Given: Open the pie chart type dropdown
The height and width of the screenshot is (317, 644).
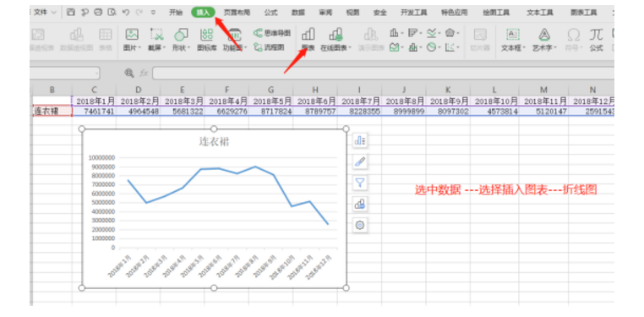Looking at the screenshot, I should [x=434, y=47].
